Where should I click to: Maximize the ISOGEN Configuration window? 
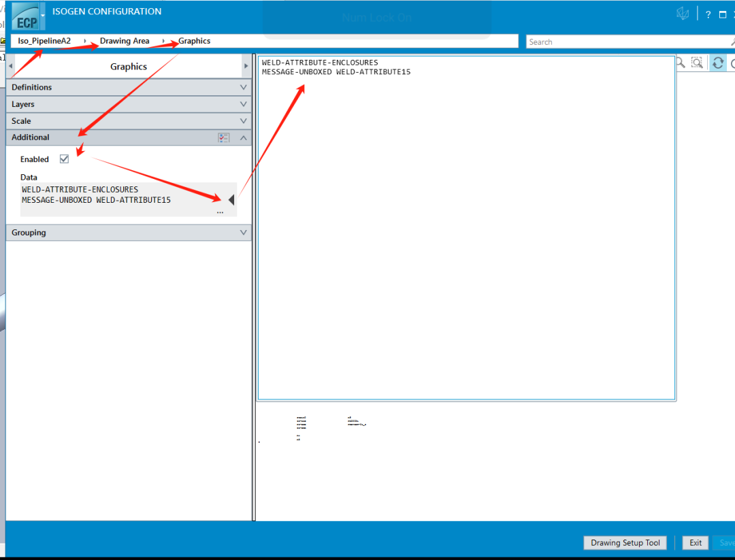point(722,14)
